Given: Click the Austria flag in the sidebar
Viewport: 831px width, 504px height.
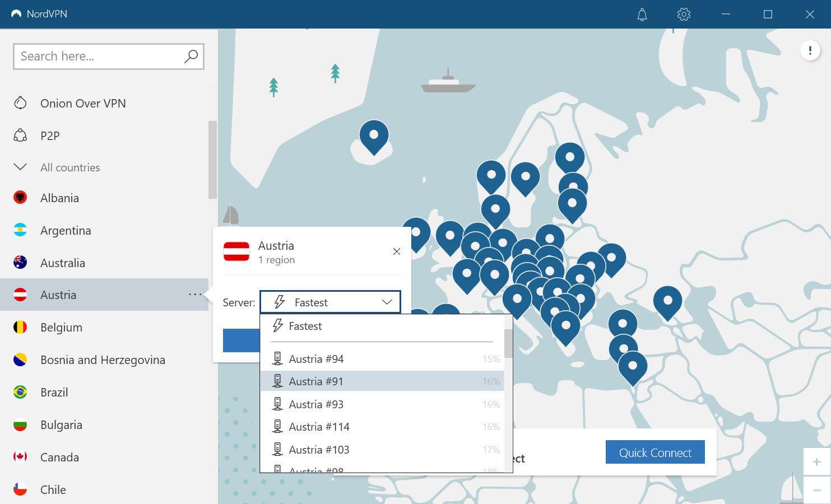Looking at the screenshot, I should [20, 295].
